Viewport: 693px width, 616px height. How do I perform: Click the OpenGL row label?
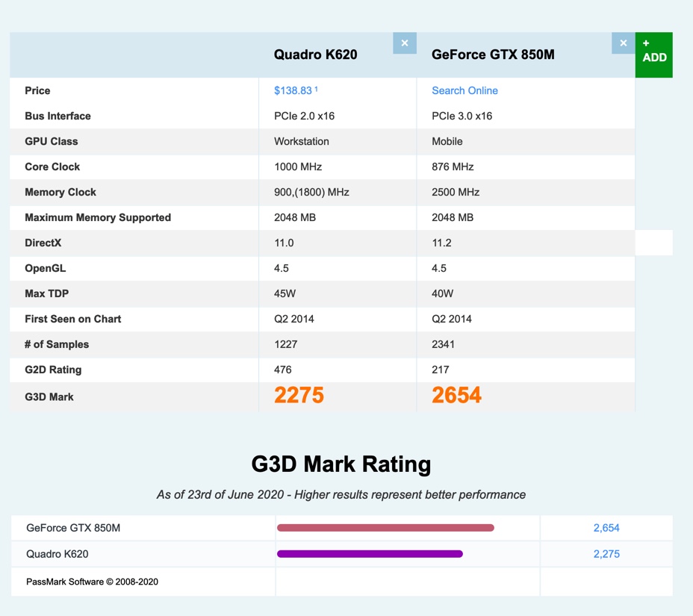(45, 268)
